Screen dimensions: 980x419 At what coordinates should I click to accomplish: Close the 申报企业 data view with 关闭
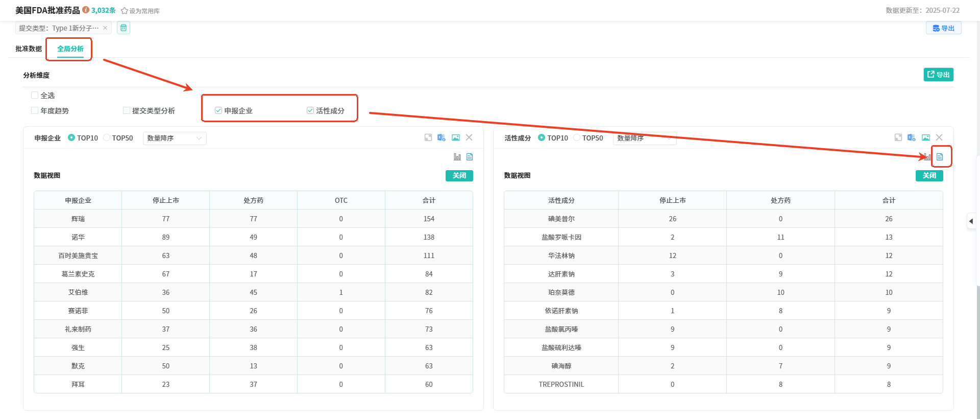(x=459, y=175)
